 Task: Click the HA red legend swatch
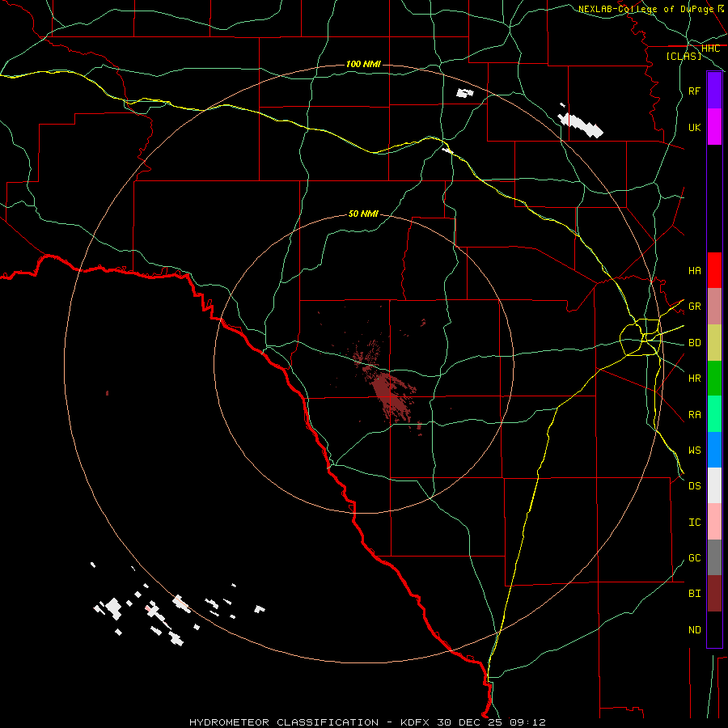714,270
